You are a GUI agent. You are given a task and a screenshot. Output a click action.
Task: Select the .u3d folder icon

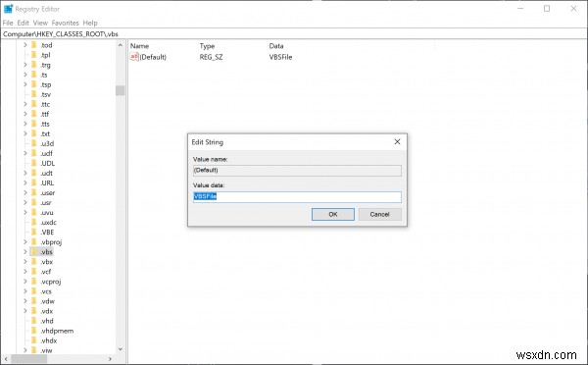coord(34,143)
